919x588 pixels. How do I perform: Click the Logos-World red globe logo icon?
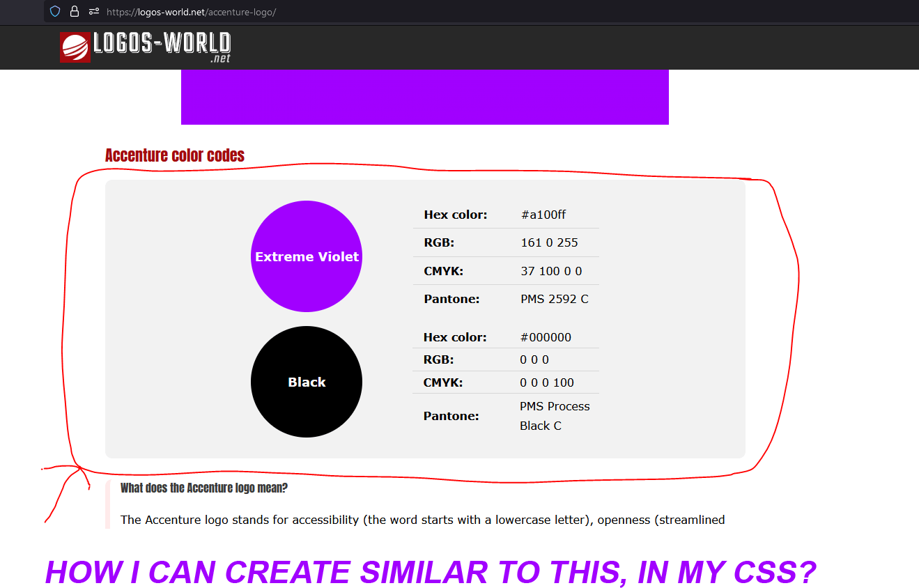(x=75, y=47)
